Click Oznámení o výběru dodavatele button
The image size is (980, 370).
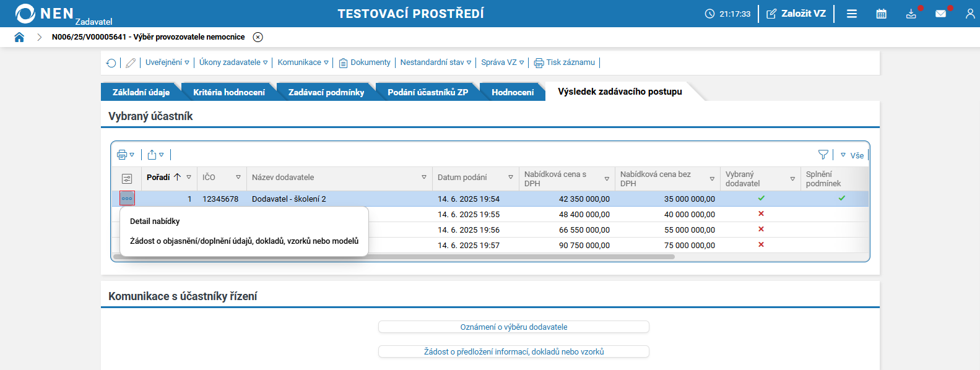tap(514, 327)
